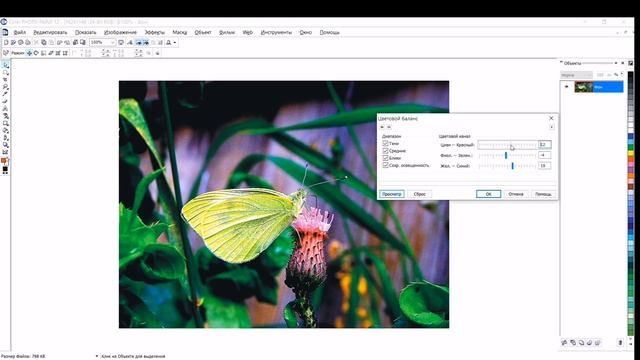Click the second icon at the Objects docker bottom
The width and height of the screenshot is (640, 360).
(573, 342)
